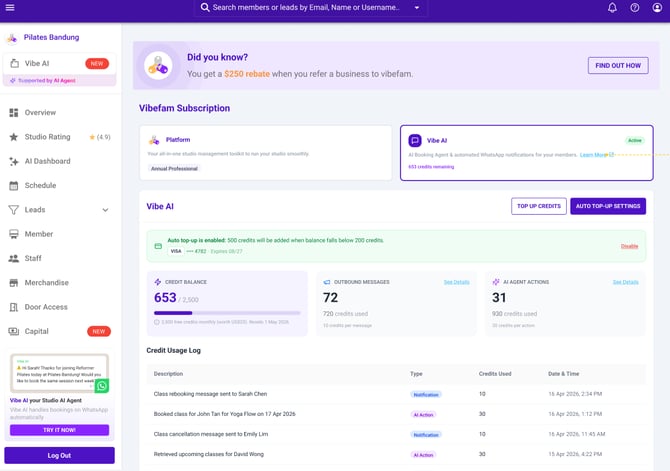Open the hamburger menu icon
The height and width of the screenshot is (471, 670).
point(10,7)
